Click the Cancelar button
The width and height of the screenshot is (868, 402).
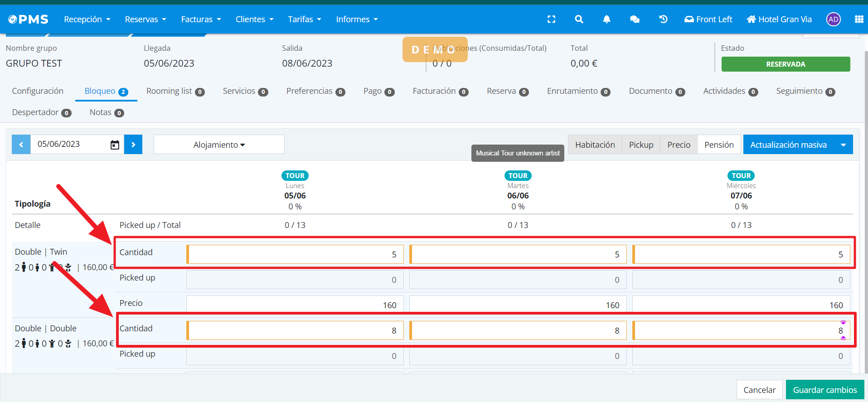tap(759, 390)
